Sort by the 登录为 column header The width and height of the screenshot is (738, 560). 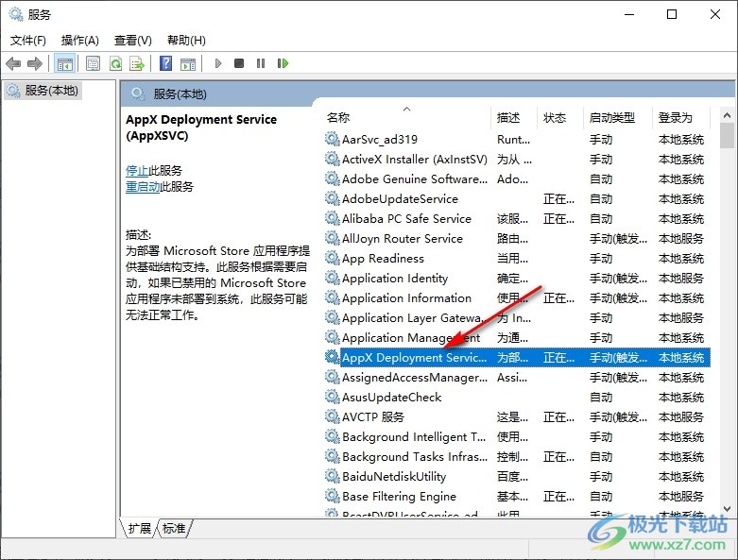pyautogui.click(x=680, y=117)
